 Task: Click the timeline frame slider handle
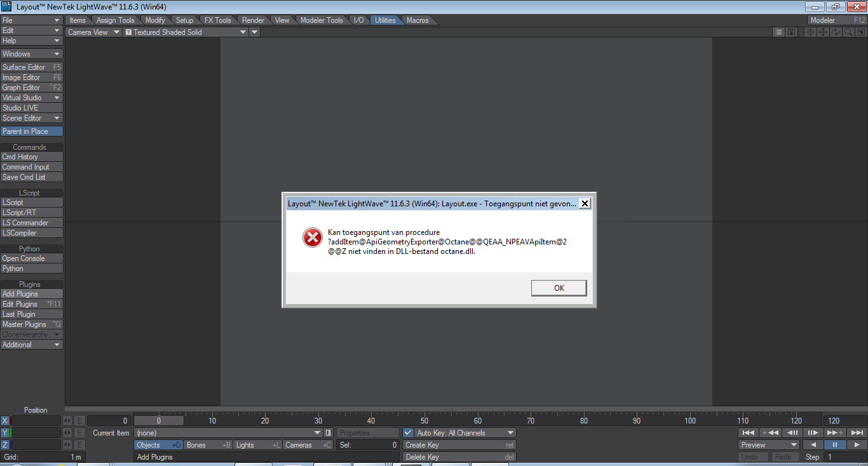(159, 420)
